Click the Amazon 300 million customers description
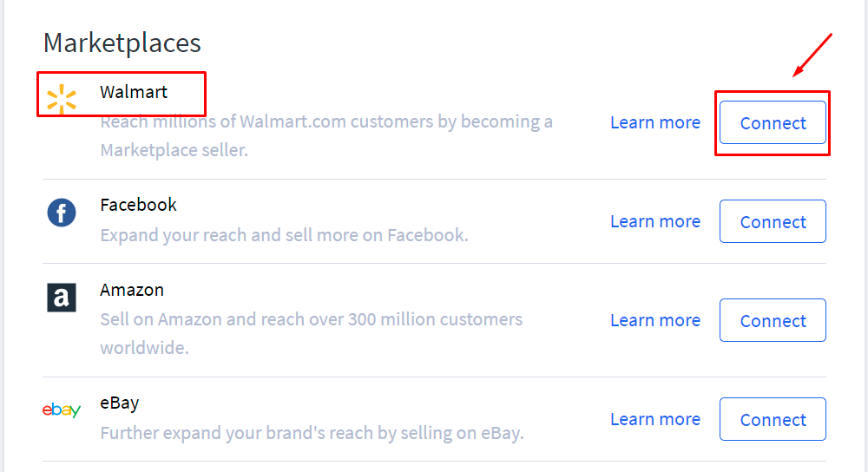868x472 pixels. tap(311, 333)
